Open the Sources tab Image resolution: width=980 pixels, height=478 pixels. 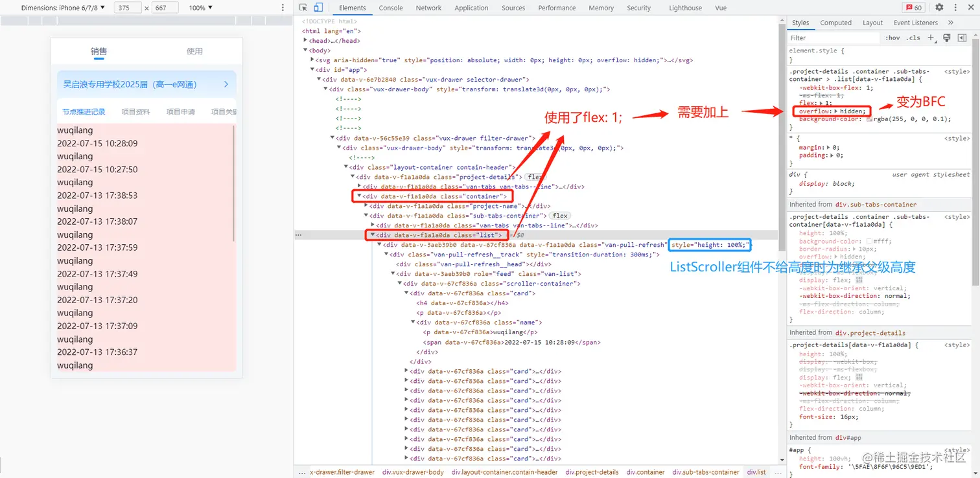(513, 8)
